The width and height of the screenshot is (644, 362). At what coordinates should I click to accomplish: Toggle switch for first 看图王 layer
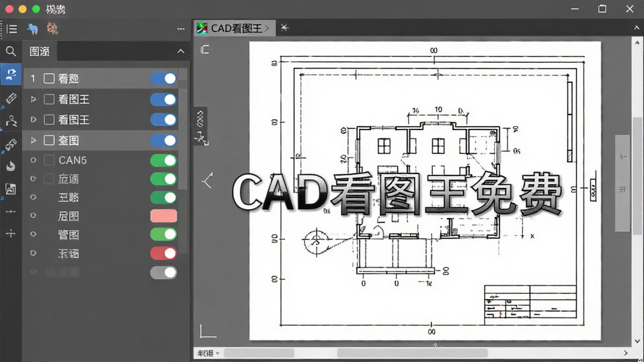(x=164, y=99)
